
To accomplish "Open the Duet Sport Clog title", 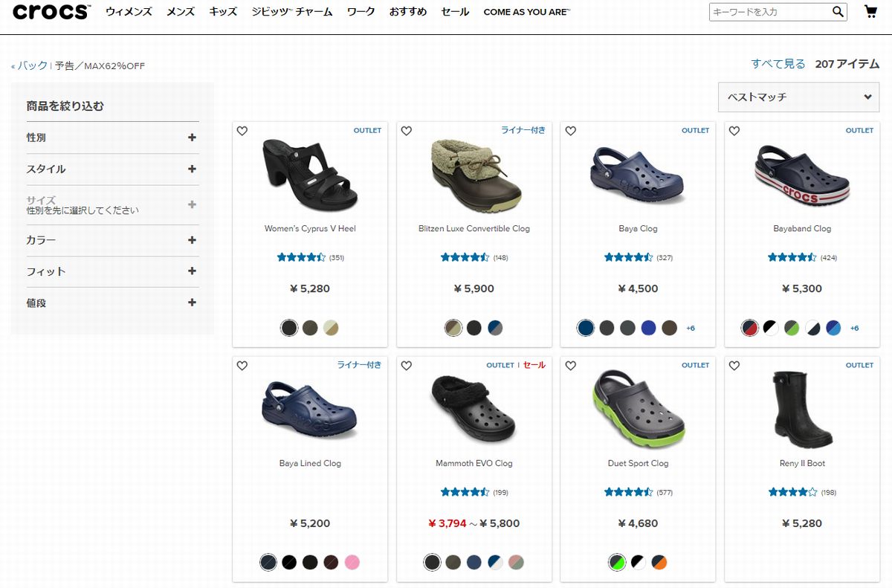I will pyautogui.click(x=638, y=463).
